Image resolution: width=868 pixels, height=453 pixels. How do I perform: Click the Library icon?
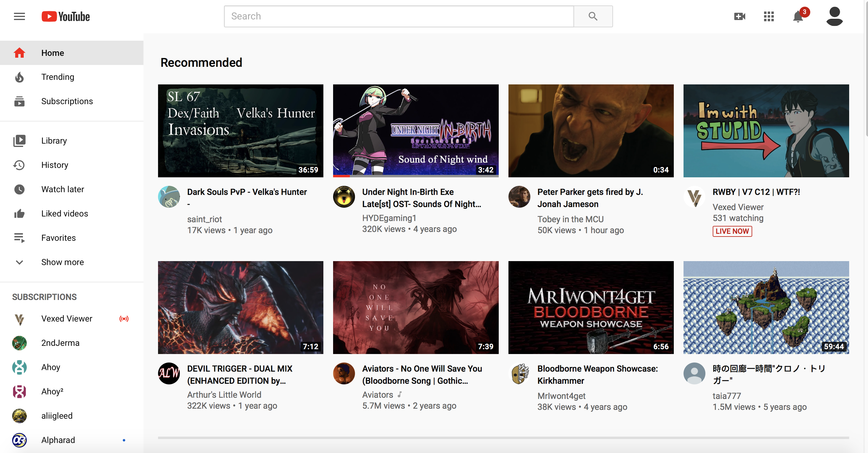19,141
